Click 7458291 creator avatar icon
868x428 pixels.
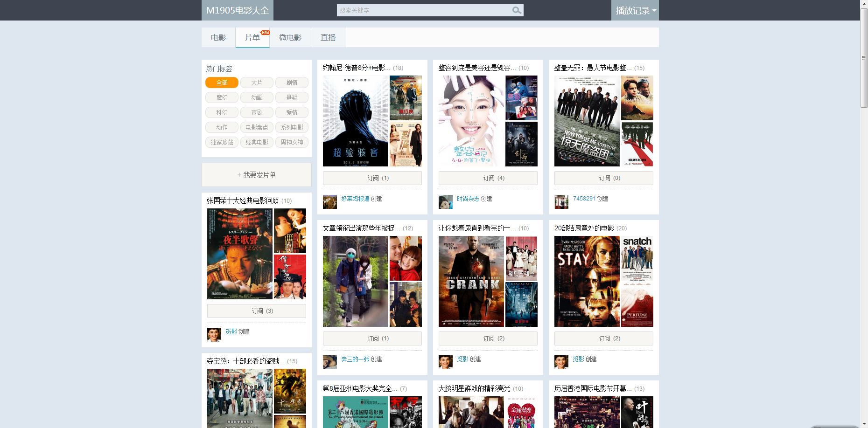(x=561, y=202)
